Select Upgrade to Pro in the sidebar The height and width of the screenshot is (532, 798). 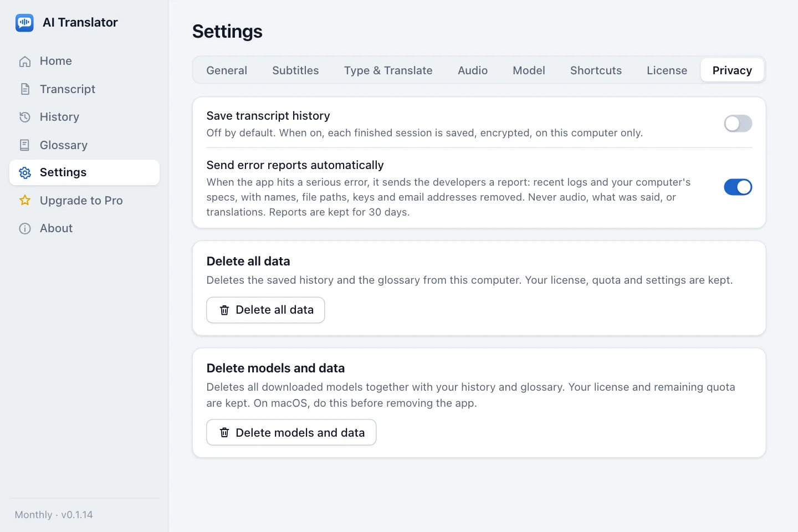pos(84,201)
